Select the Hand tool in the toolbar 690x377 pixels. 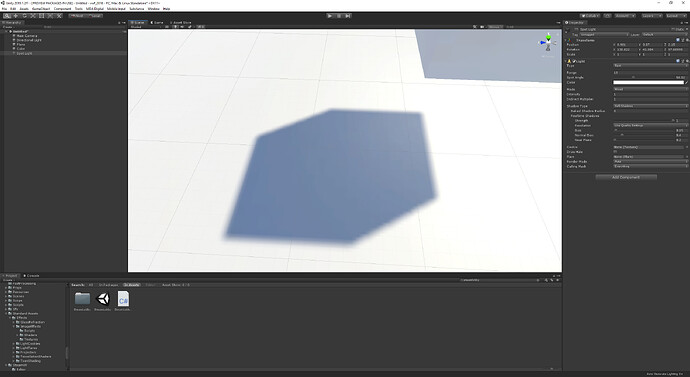(x=7, y=16)
